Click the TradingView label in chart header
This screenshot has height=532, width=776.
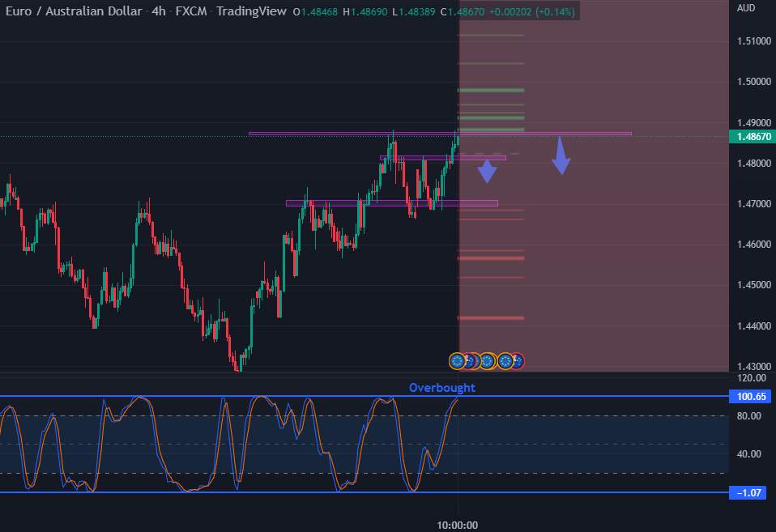(x=251, y=11)
